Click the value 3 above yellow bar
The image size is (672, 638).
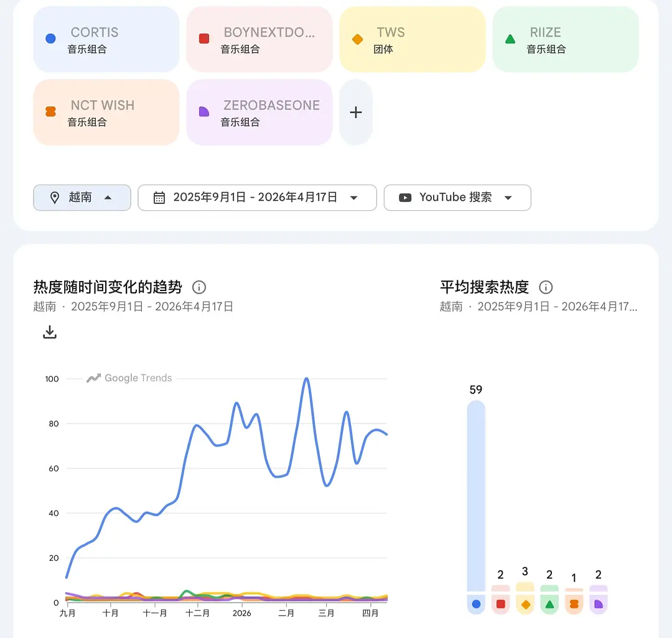point(525,571)
